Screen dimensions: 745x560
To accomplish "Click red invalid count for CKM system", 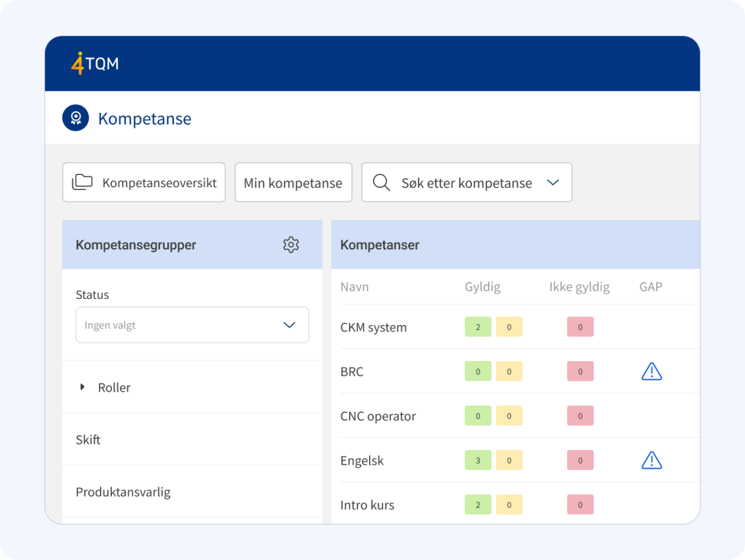I will [x=580, y=327].
